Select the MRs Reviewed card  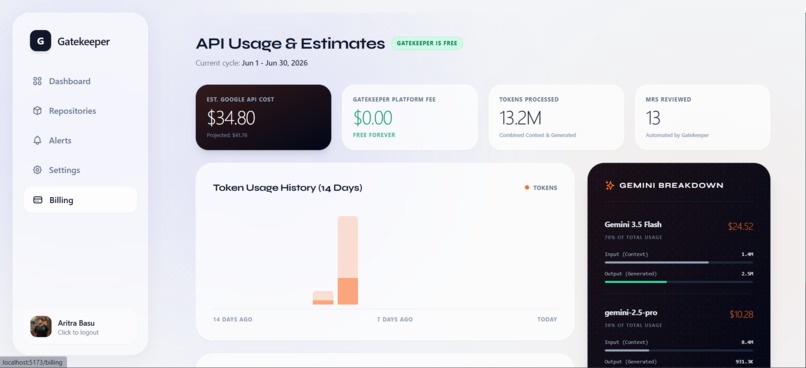click(702, 117)
